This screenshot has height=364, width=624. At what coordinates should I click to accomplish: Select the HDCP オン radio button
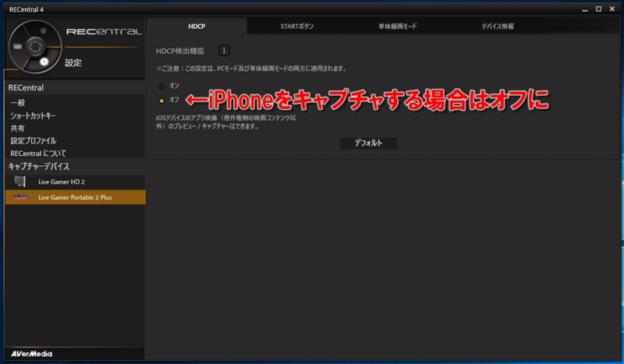pos(161,87)
